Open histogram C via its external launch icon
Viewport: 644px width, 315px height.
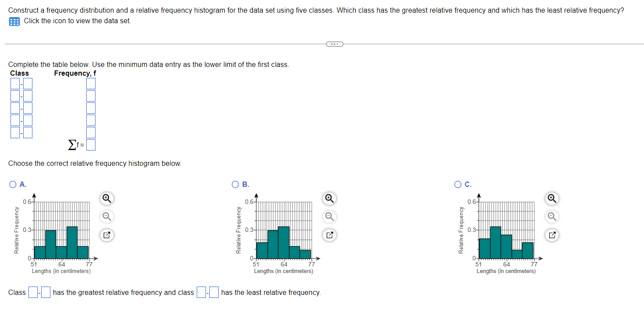pos(552,235)
